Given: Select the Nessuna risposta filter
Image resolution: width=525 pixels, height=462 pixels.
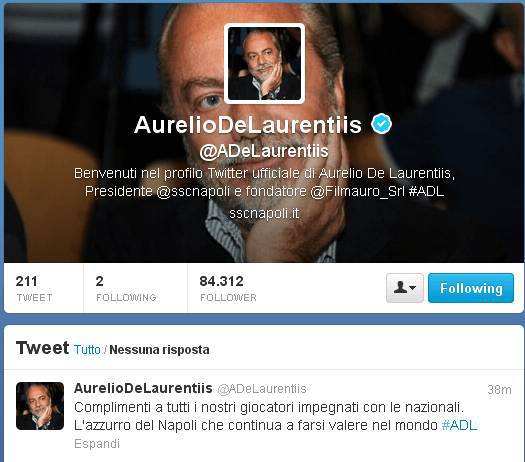Looking at the screenshot, I should (x=159, y=350).
